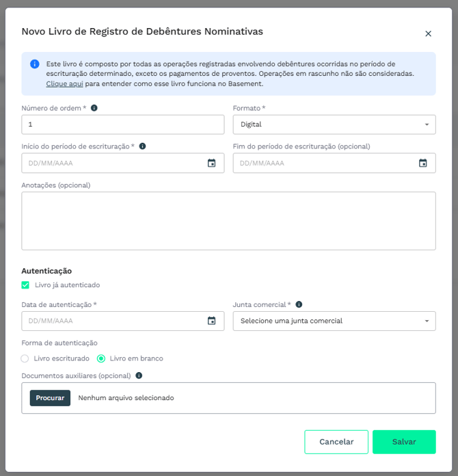
Task: Click info icon next to Documentos auxiliares
Action: tap(139, 375)
